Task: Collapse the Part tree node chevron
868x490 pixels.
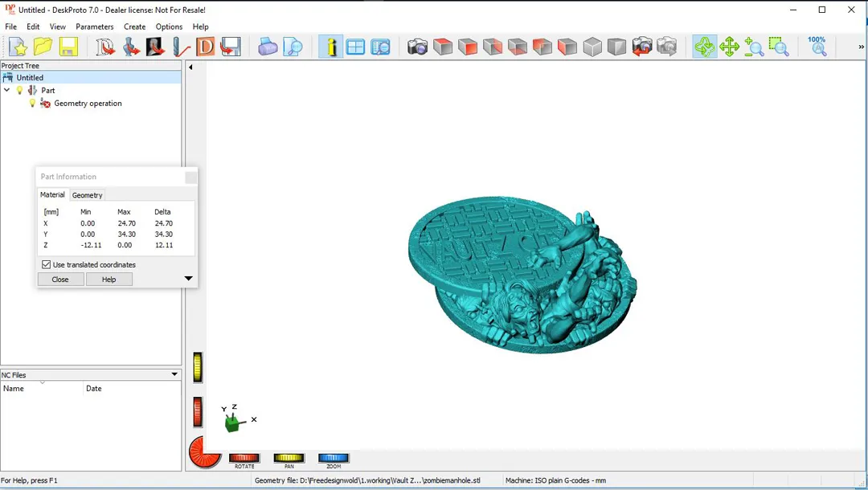Action: click(x=6, y=90)
